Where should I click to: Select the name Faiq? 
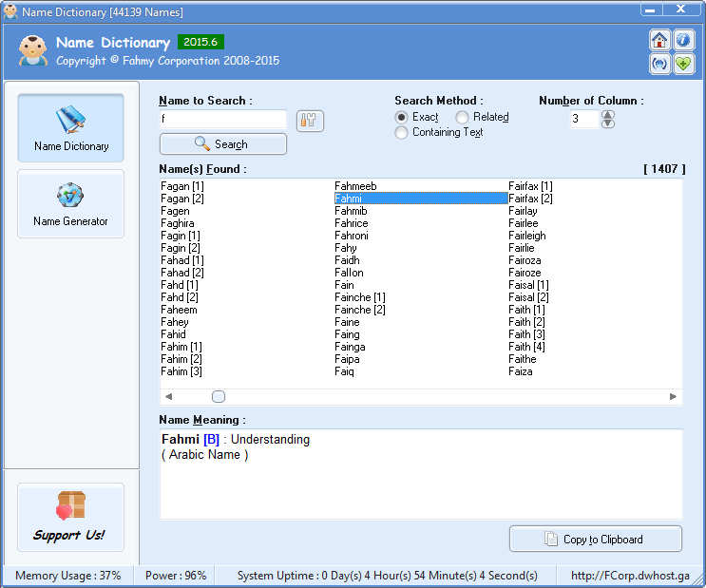(344, 371)
